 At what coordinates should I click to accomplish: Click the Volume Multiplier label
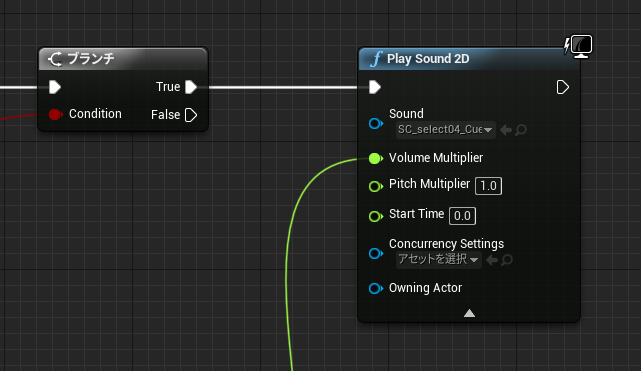[436, 158]
